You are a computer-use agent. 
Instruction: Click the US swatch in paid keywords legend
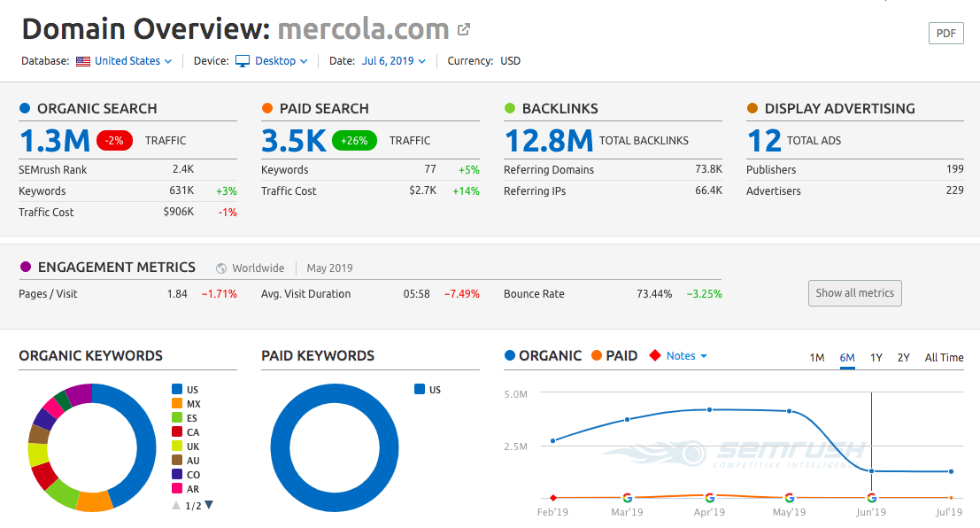tap(420, 389)
